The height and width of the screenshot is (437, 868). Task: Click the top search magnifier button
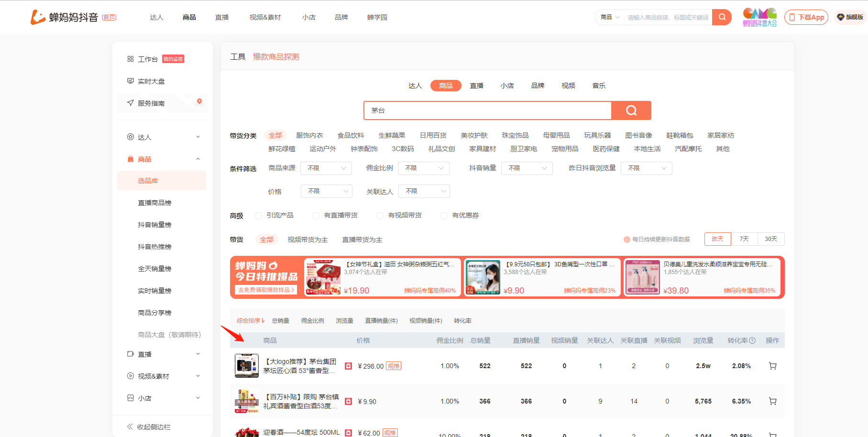point(722,17)
